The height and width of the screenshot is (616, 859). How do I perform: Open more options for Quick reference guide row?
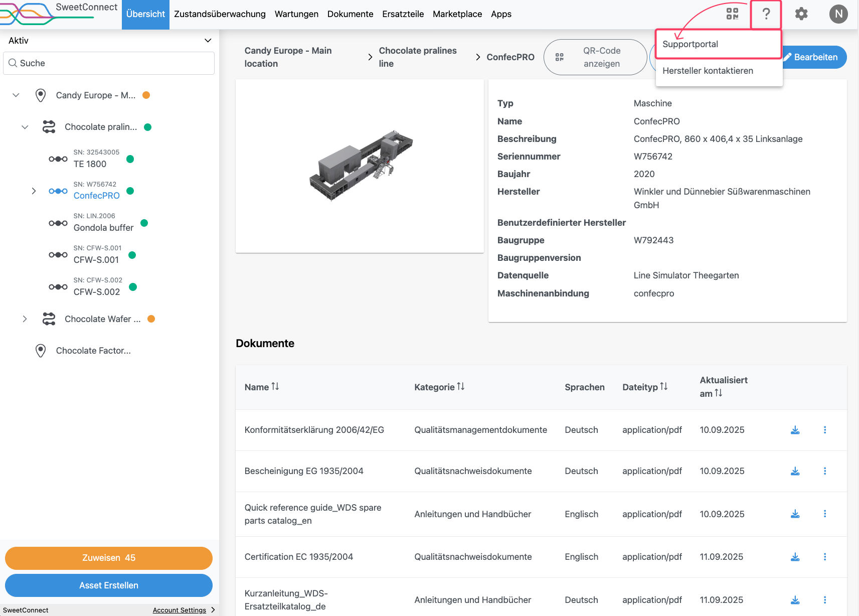click(825, 514)
